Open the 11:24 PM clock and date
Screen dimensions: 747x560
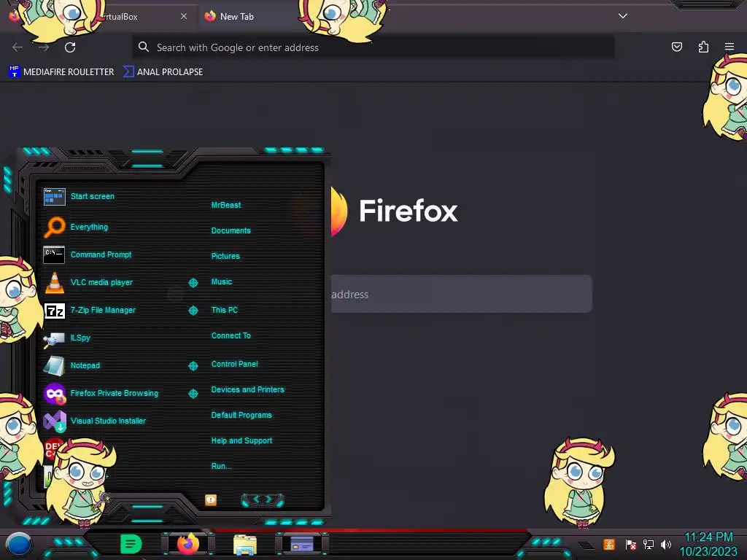pyautogui.click(x=708, y=544)
